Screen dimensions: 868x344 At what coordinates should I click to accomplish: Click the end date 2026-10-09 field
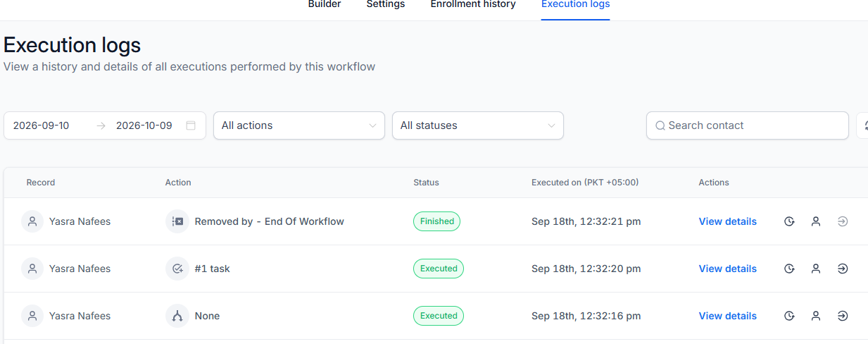(x=144, y=125)
